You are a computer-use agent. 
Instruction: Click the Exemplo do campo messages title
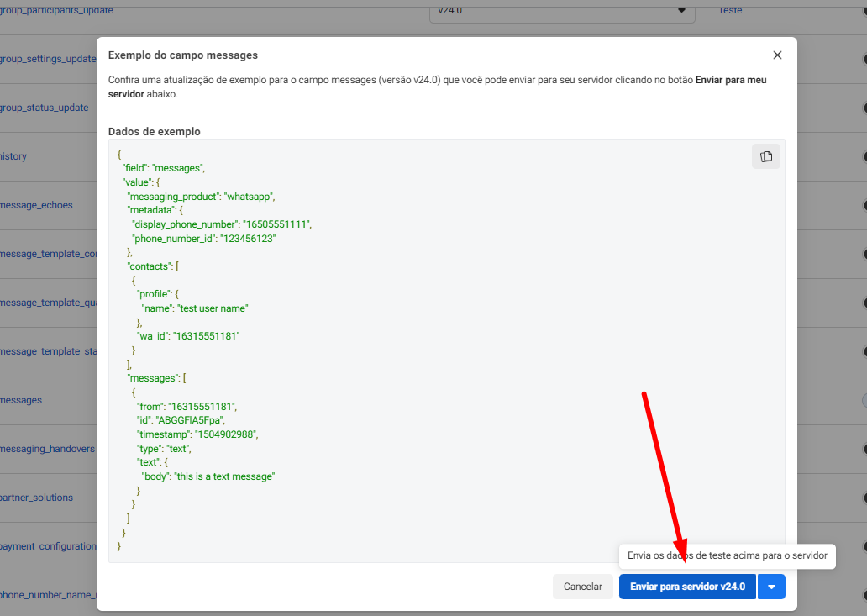click(183, 55)
